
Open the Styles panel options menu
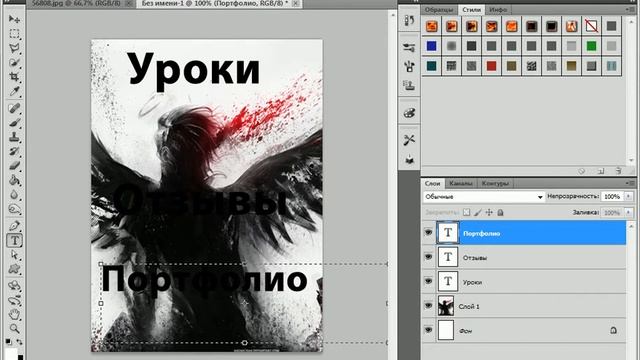(x=630, y=9)
